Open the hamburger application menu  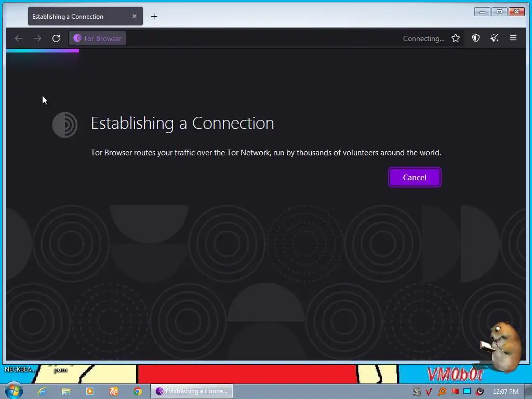(x=513, y=38)
